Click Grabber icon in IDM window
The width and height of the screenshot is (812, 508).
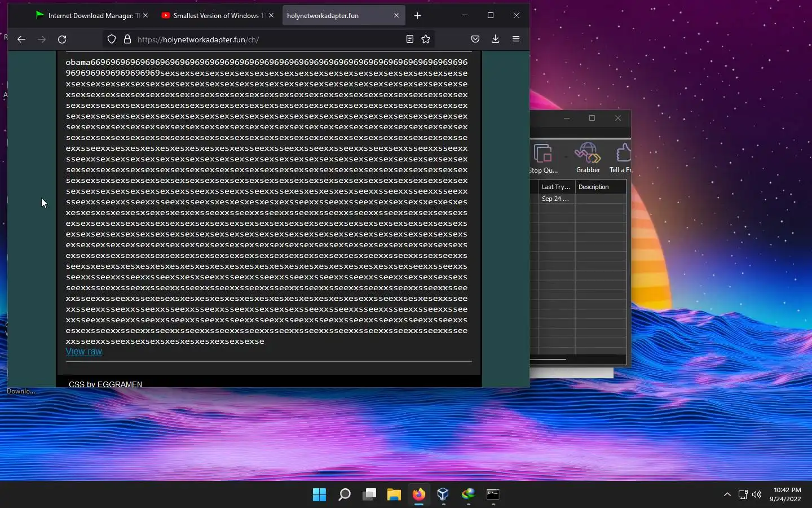(x=588, y=158)
